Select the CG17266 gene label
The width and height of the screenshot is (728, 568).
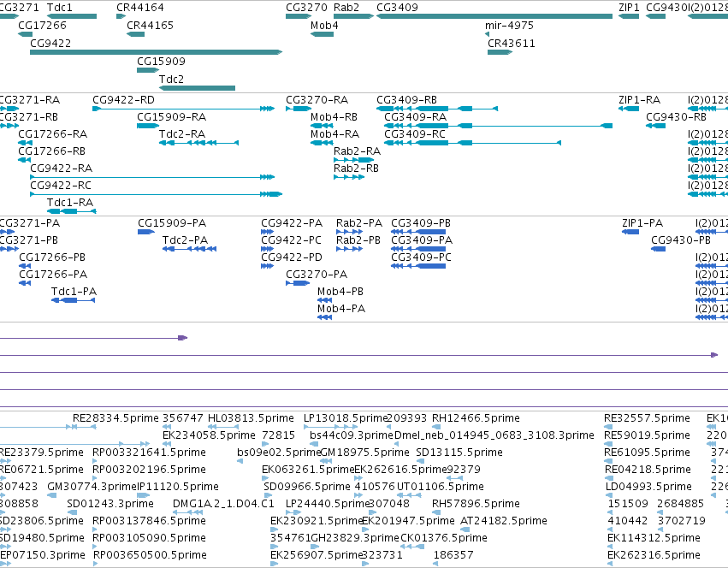42,25
